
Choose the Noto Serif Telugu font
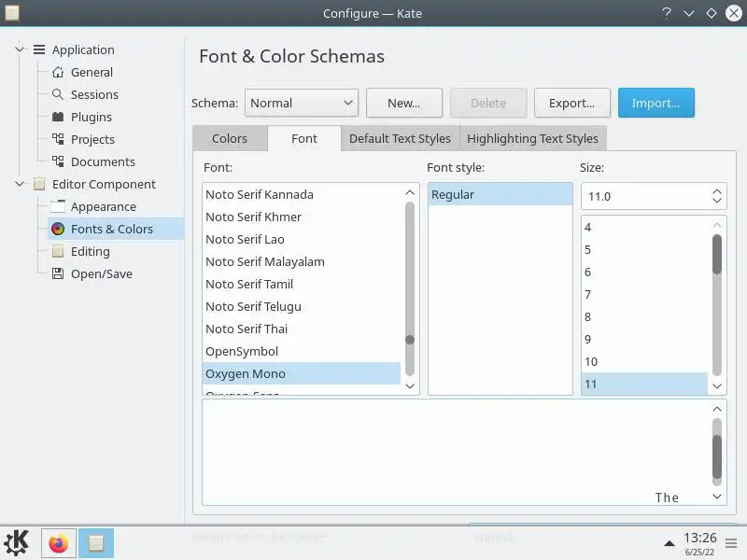(301, 306)
